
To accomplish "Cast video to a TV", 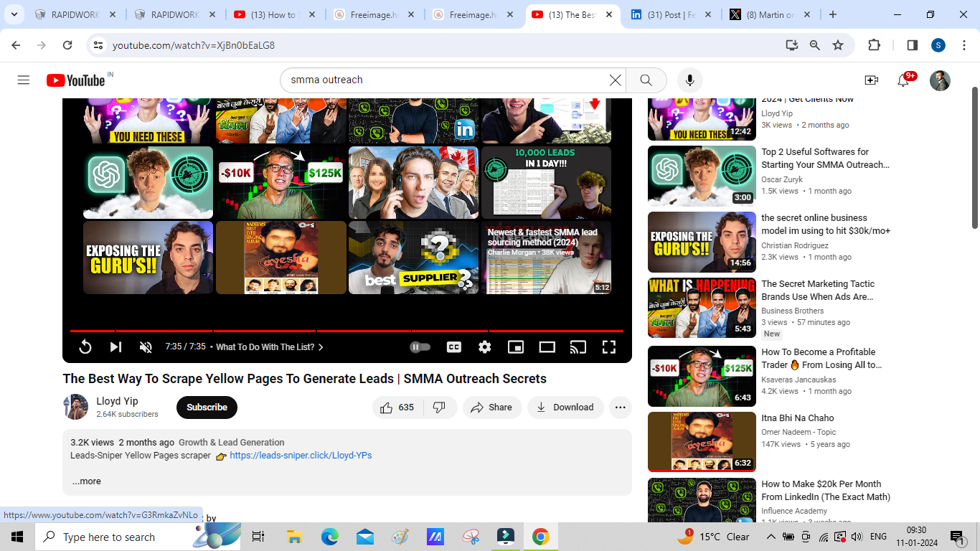I will [x=578, y=347].
